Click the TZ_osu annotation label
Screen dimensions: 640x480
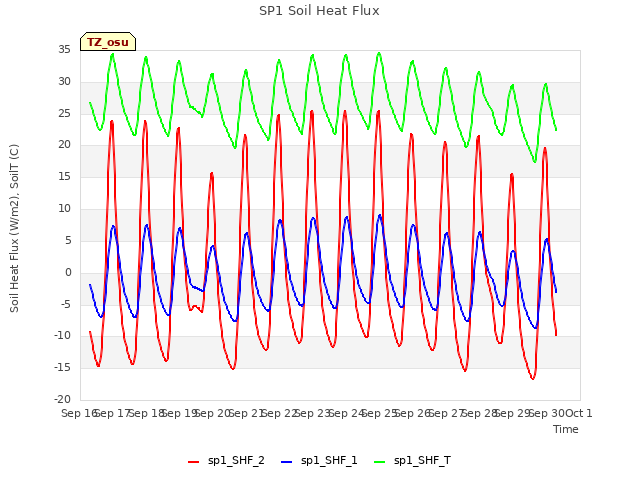[x=108, y=42]
